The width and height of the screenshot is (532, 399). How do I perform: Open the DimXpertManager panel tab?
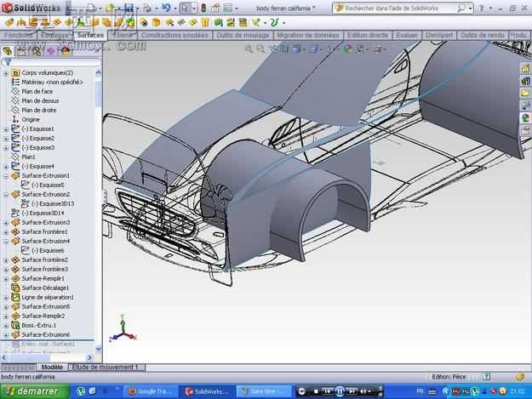pos(51,51)
